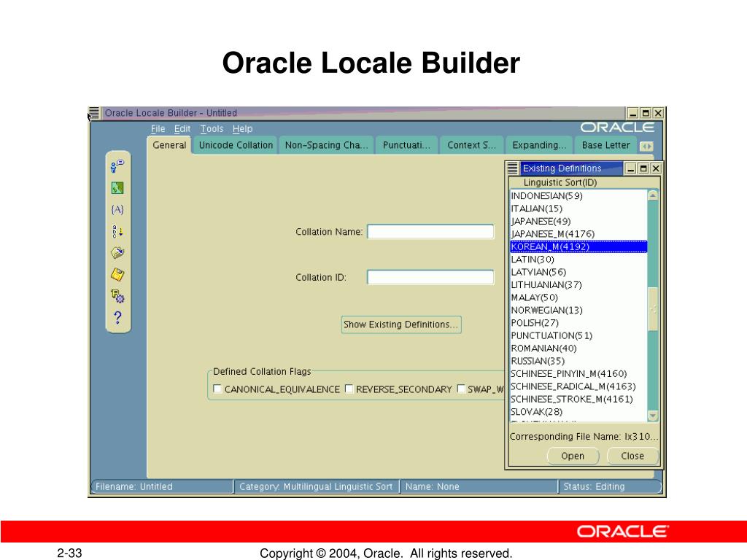Click the Collation ID input field
Screen dimensions: 747x560
(x=430, y=277)
